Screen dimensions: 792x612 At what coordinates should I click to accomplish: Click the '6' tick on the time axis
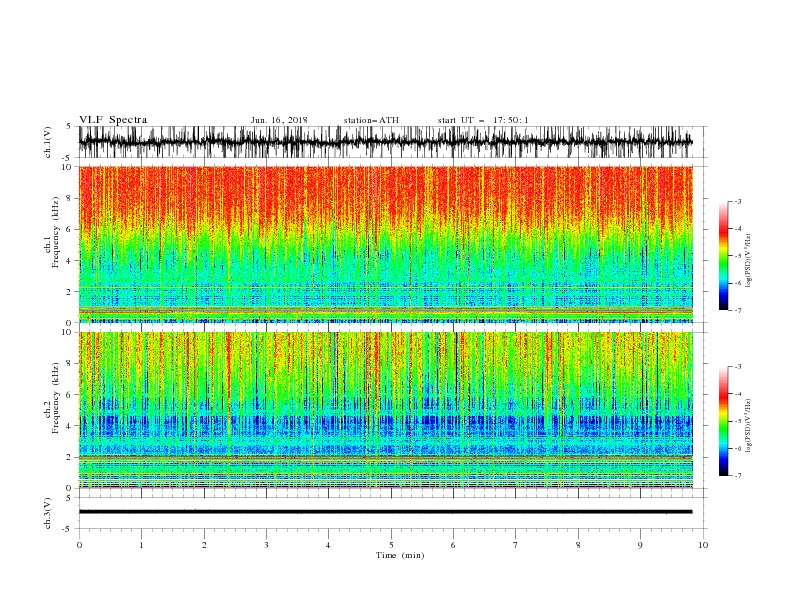[453, 545]
